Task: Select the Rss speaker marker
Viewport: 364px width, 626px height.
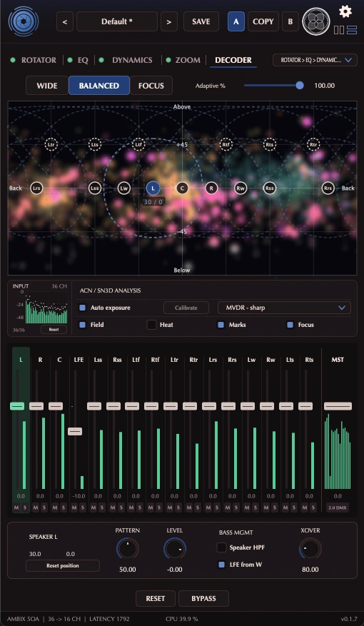Action: [270, 188]
